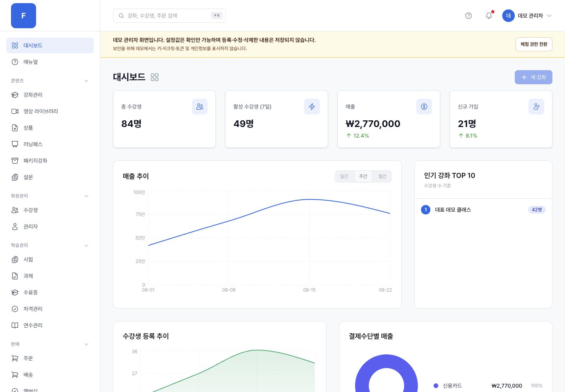The height and width of the screenshot is (392, 565).
Task: Click the 신규 가입 add-user icon
Action: click(x=536, y=107)
